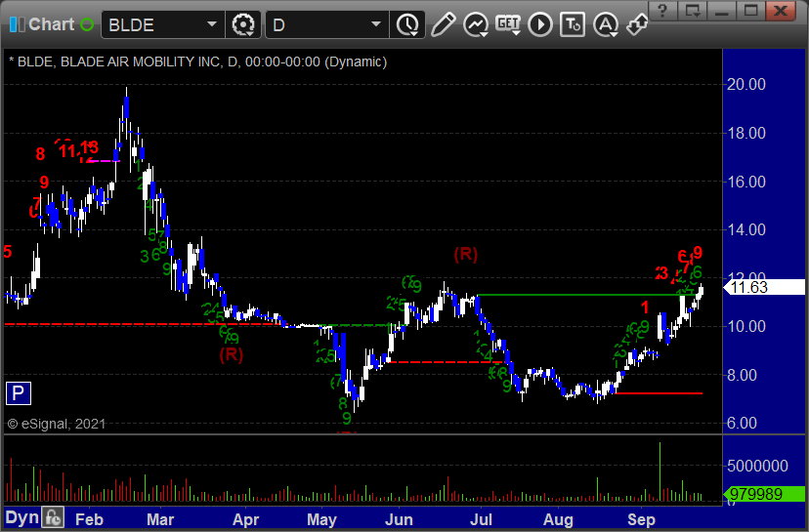Screen dimensions: 809x532
Task: Click the green link status circle
Action: click(87, 24)
